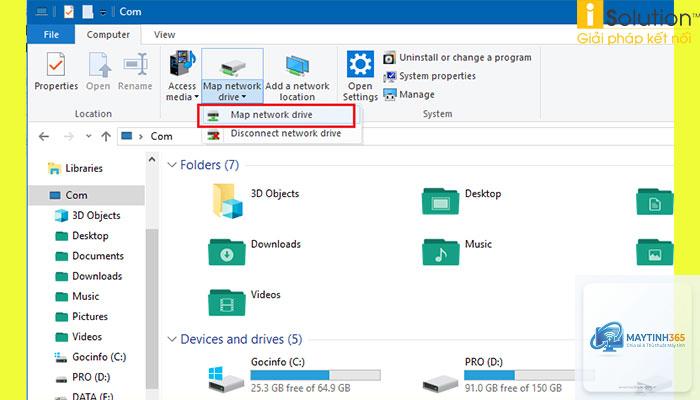700x400 pixels.
Task: Click the navigation pane scroll up arrow
Action: click(x=152, y=159)
